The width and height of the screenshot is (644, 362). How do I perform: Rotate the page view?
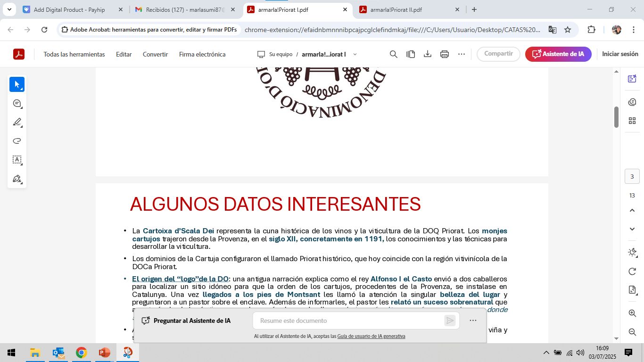point(632,271)
